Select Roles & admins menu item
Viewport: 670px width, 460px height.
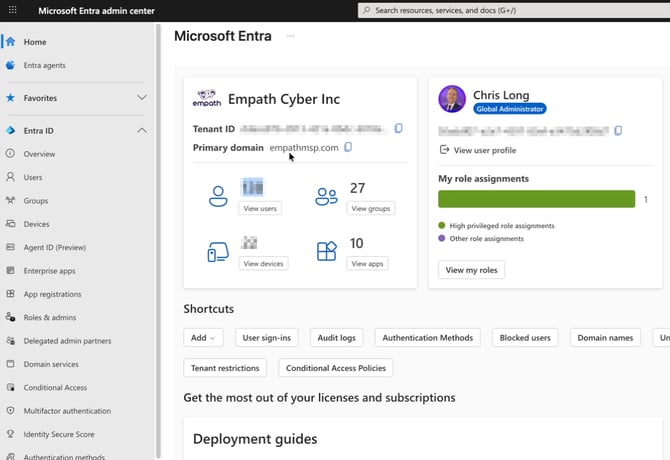[49, 318]
